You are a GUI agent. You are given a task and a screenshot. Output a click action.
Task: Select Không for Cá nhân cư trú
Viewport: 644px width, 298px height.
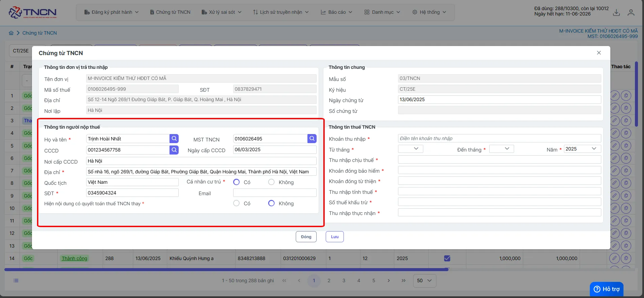[271, 182]
